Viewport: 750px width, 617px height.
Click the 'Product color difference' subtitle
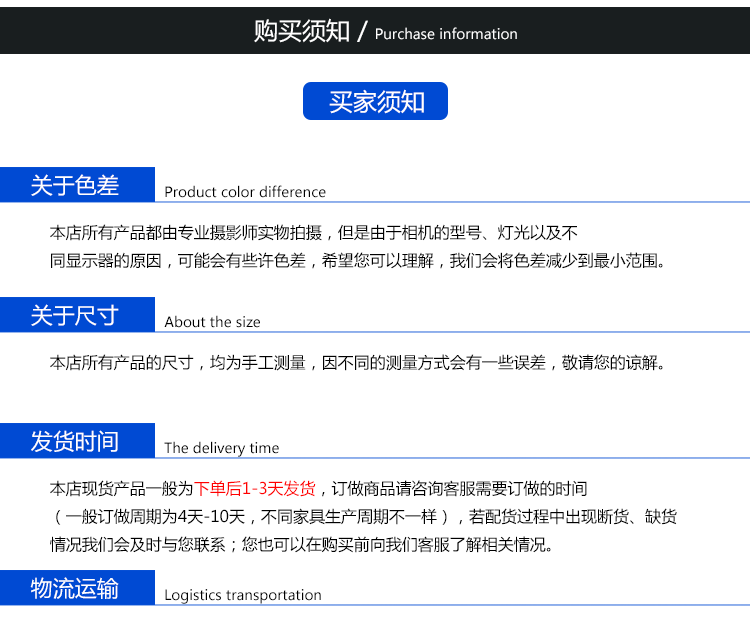pos(245,192)
